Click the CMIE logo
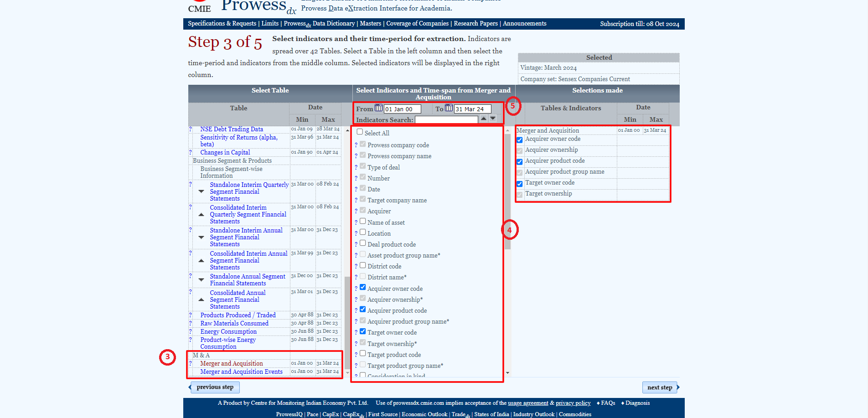This screenshot has height=418, width=868. click(x=199, y=6)
